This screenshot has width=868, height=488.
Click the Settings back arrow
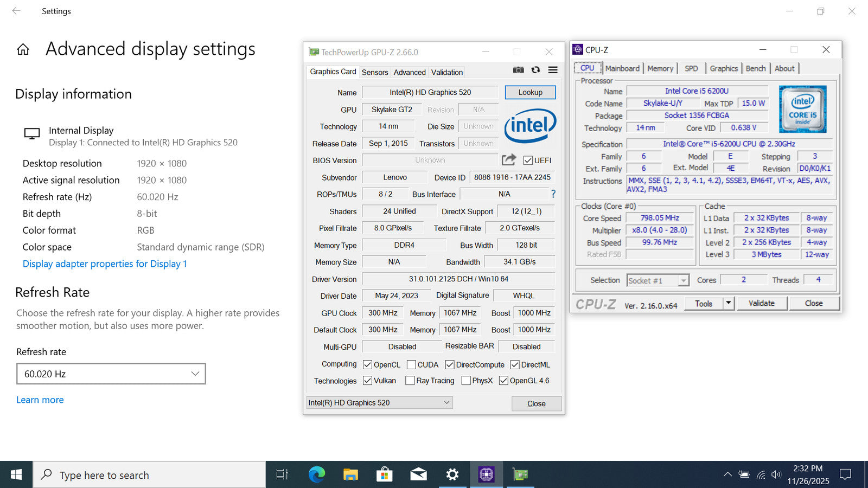point(16,11)
